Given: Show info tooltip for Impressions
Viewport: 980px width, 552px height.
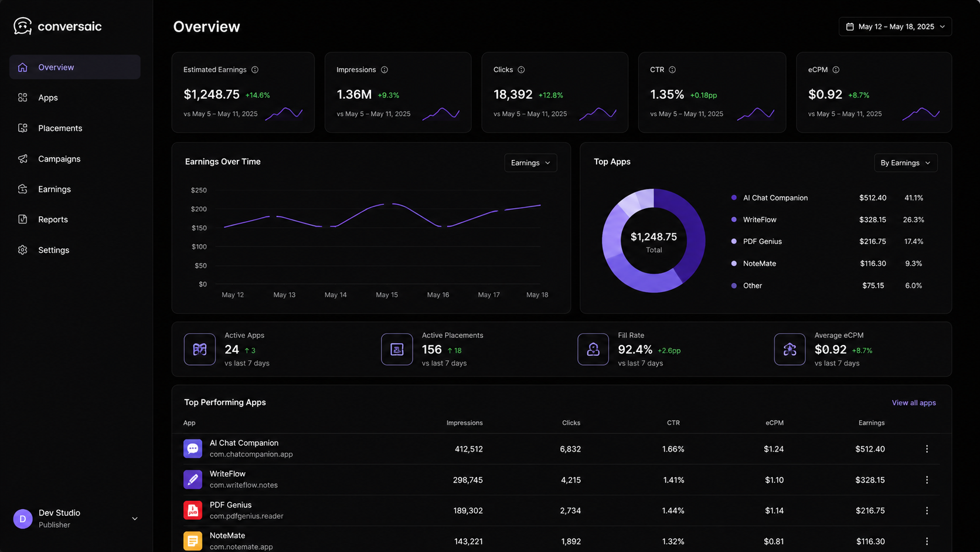Looking at the screenshot, I should 384,70.
